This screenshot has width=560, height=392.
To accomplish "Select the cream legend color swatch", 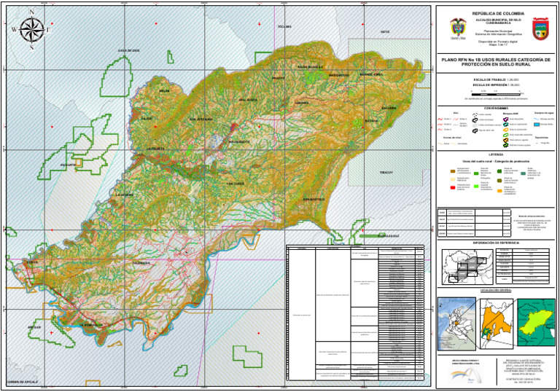I will click(x=453, y=179).
